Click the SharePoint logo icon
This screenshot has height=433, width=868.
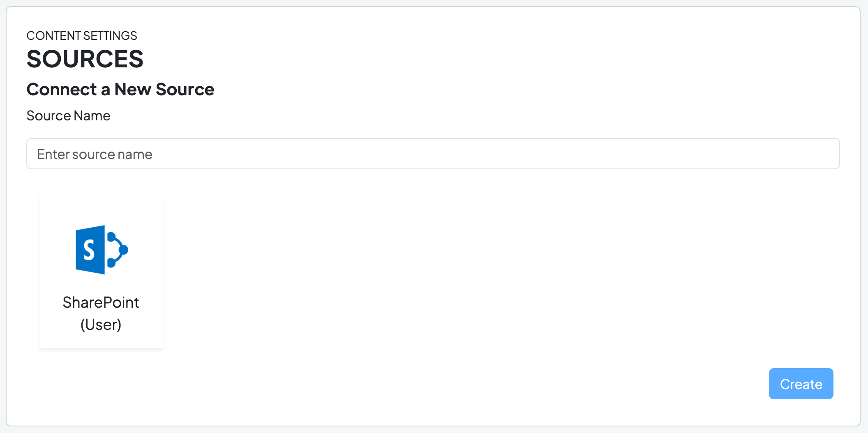point(102,249)
